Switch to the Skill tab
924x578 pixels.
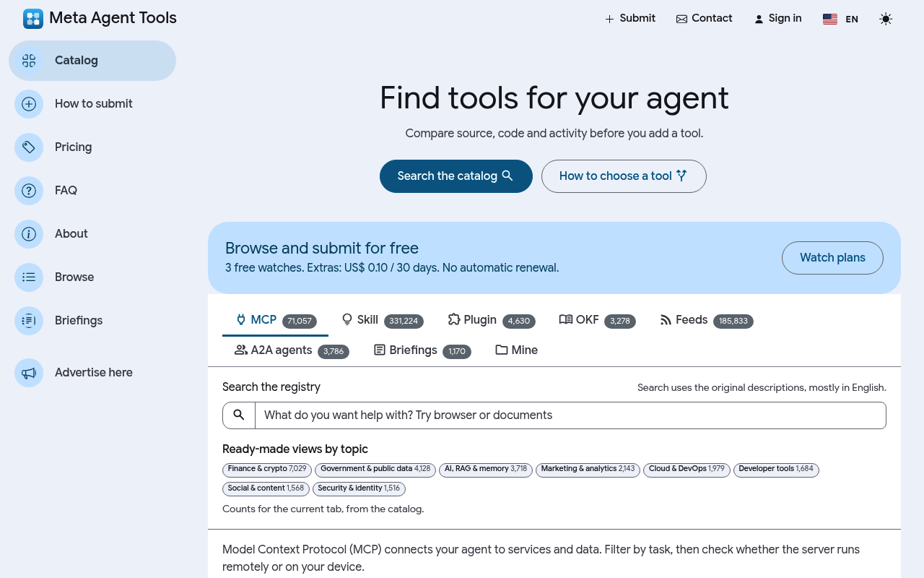382,320
